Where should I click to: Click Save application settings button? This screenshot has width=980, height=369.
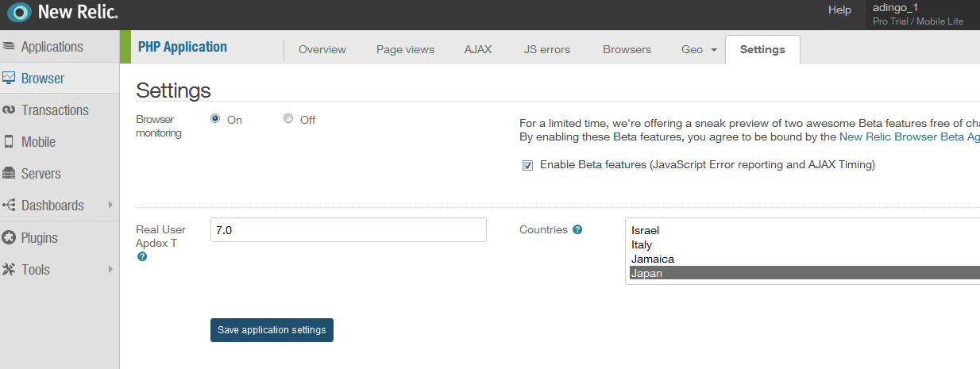pos(272,330)
